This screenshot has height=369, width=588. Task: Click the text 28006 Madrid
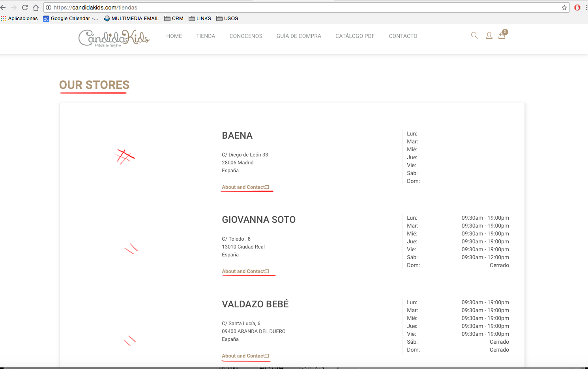[x=238, y=163]
